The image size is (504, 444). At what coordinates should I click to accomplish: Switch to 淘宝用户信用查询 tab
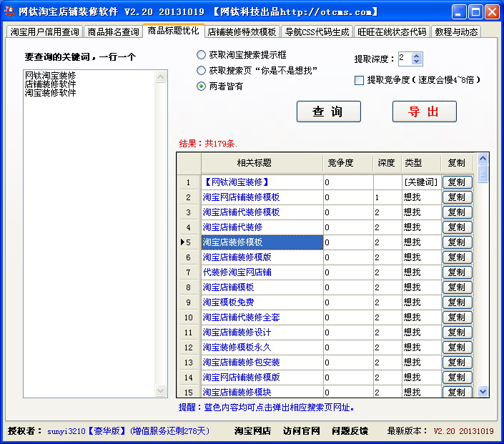pos(44,32)
